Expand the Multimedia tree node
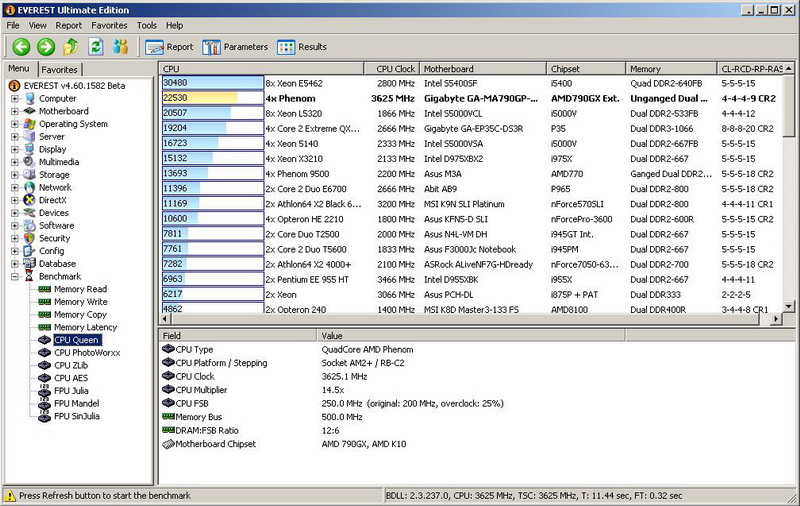 [15, 162]
